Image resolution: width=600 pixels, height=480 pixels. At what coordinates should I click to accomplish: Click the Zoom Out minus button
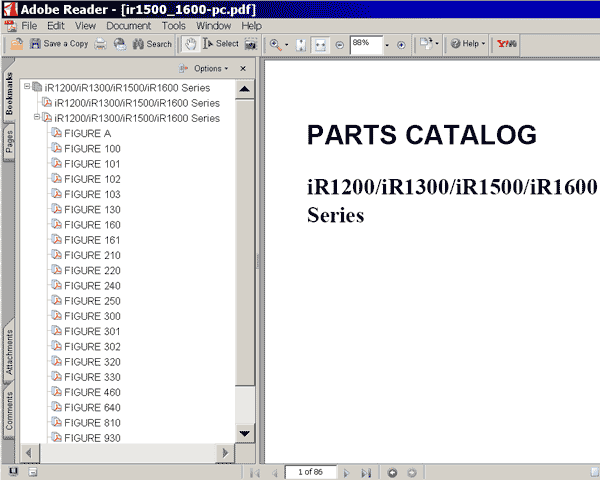tap(339, 45)
